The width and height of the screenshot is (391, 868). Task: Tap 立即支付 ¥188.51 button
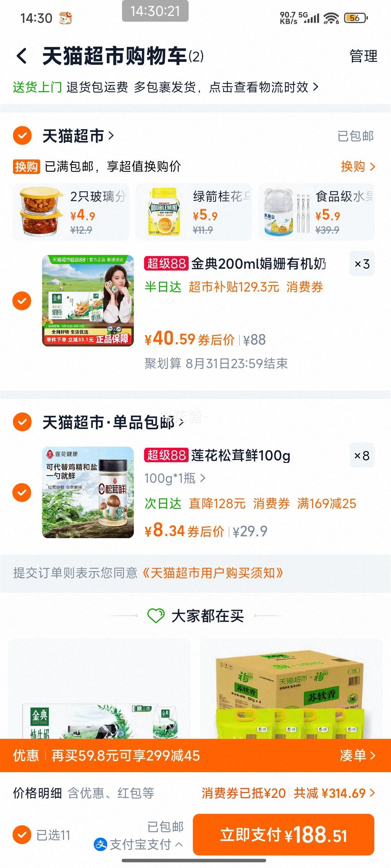(x=283, y=835)
